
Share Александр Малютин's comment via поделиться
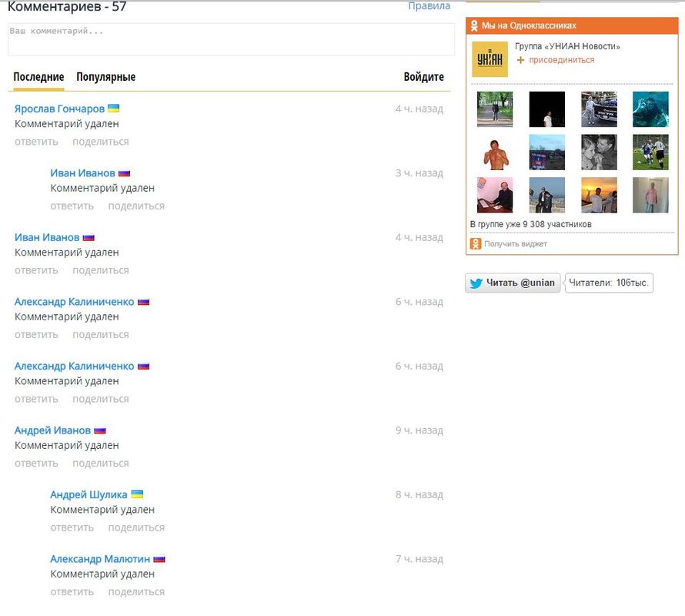[x=136, y=592]
